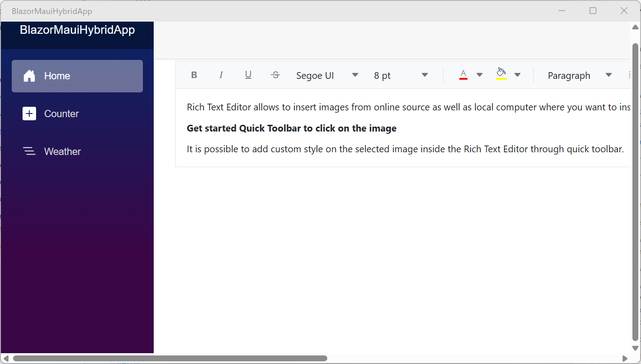Expand the highlight color dropdown
The image size is (641, 364).
[517, 75]
